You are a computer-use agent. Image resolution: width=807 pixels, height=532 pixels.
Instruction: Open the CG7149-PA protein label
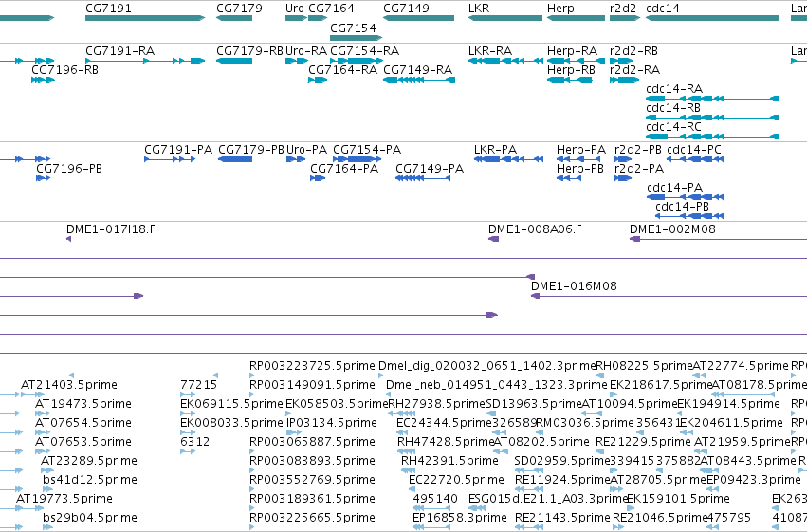click(430, 169)
